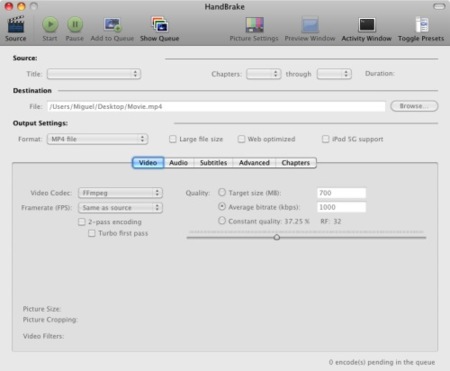Viewport: 450px width, 371px height.
Task: Click the toolbar toggle pill button
Action: pyautogui.click(x=439, y=6)
